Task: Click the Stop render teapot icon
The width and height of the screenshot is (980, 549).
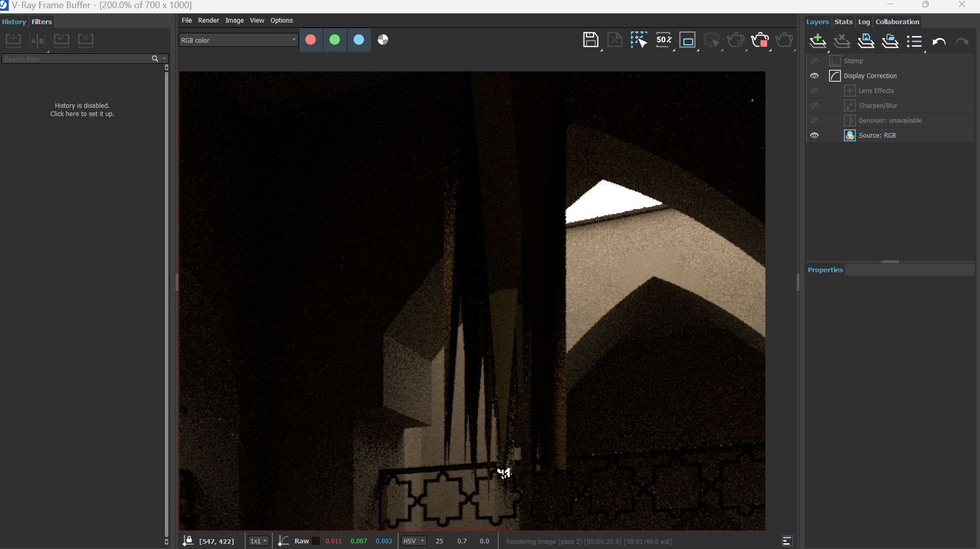Action: point(760,40)
